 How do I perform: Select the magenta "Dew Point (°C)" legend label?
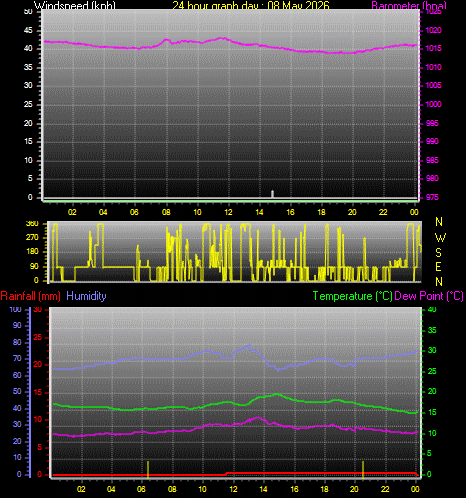click(429, 296)
